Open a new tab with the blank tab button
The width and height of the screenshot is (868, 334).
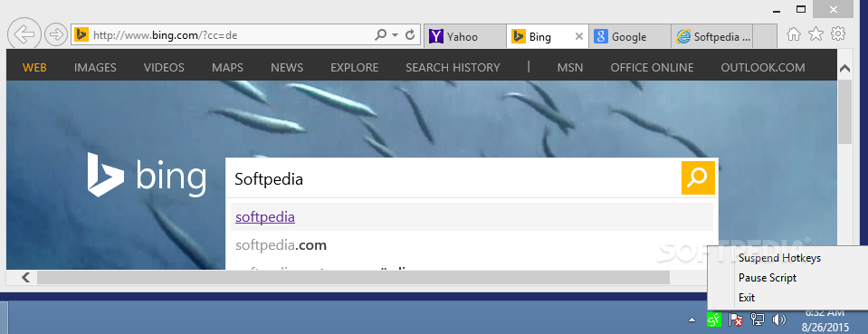[765, 36]
